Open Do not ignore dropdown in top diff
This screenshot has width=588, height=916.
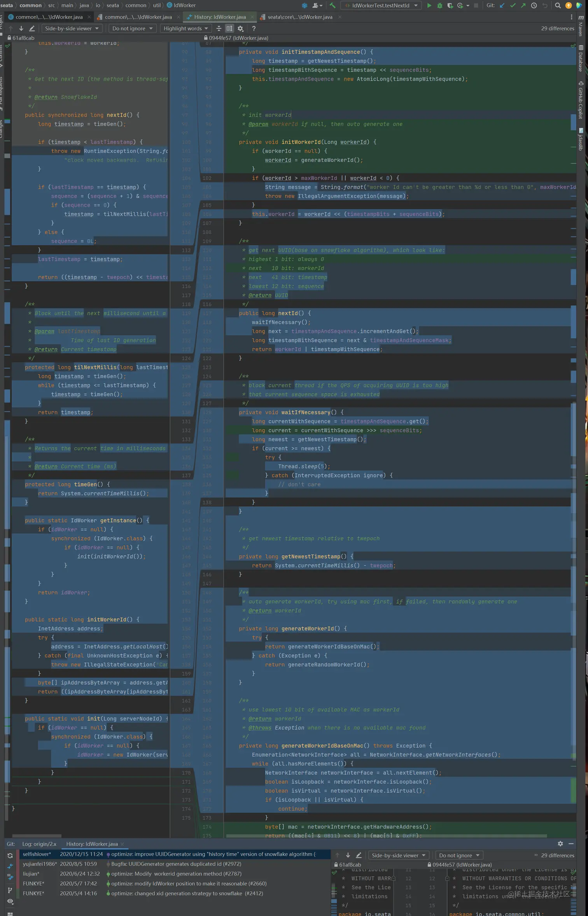[x=132, y=28]
